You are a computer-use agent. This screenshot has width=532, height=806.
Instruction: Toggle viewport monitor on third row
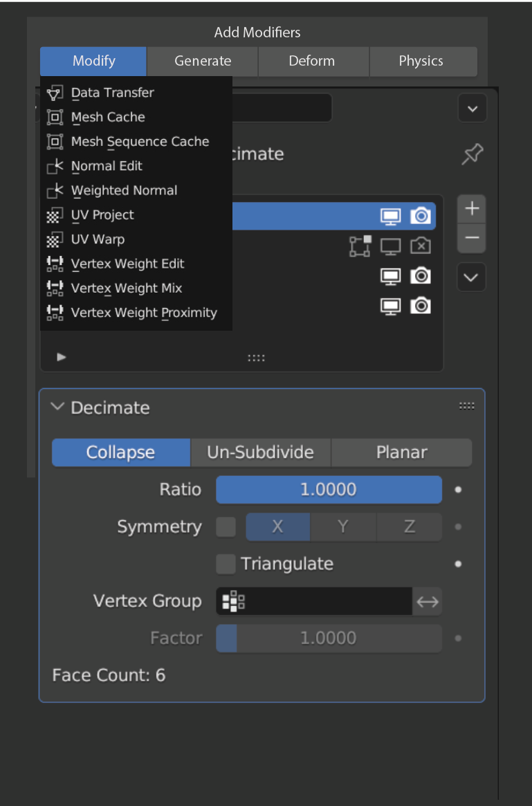click(391, 276)
